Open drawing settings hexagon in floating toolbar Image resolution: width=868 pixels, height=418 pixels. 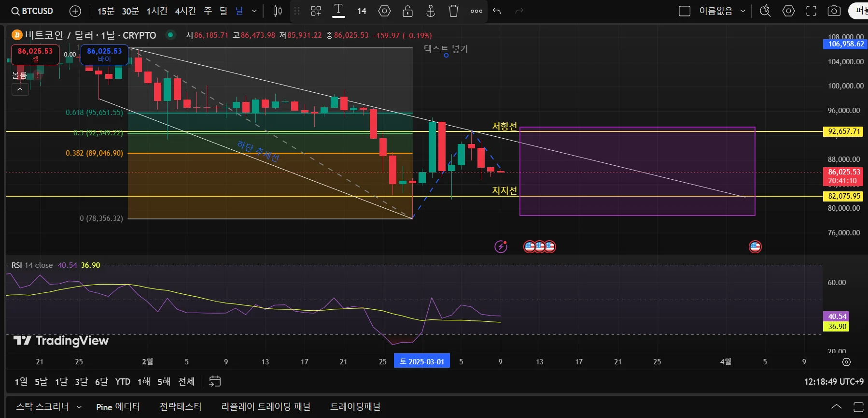(x=385, y=11)
